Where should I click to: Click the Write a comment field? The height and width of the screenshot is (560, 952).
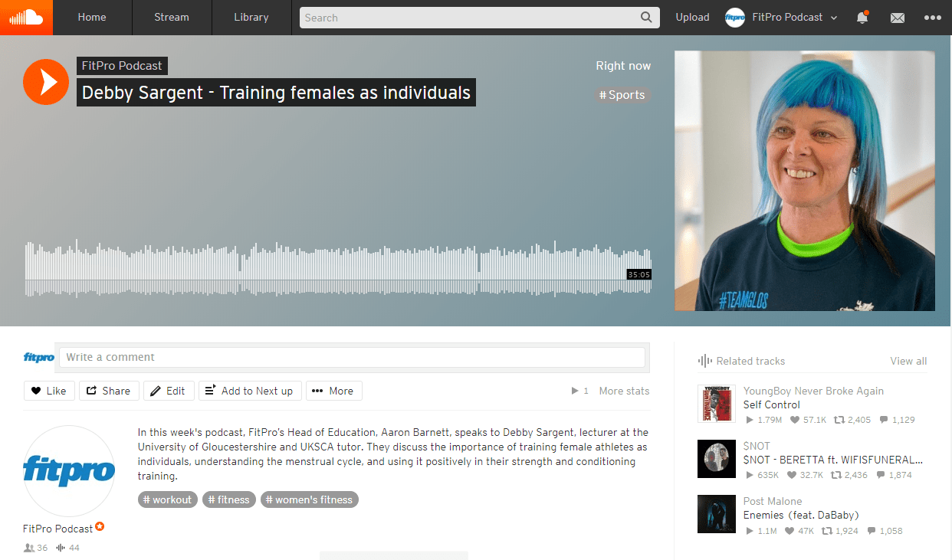tap(352, 358)
